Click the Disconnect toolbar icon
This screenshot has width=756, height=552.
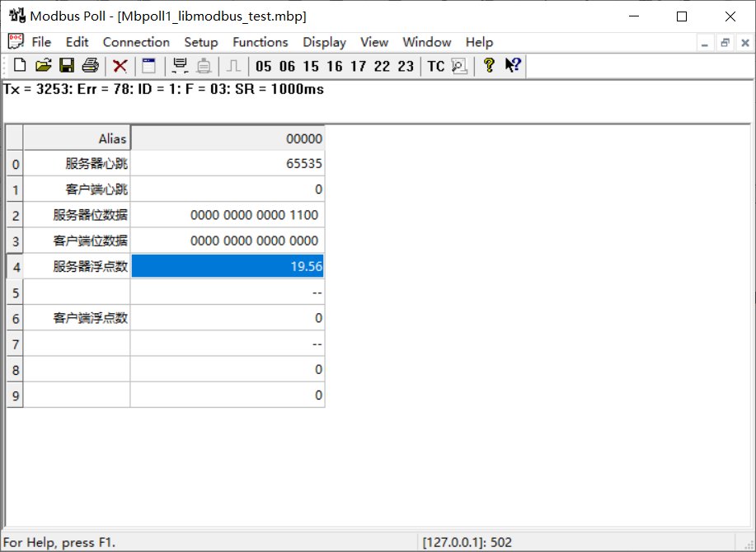point(204,66)
